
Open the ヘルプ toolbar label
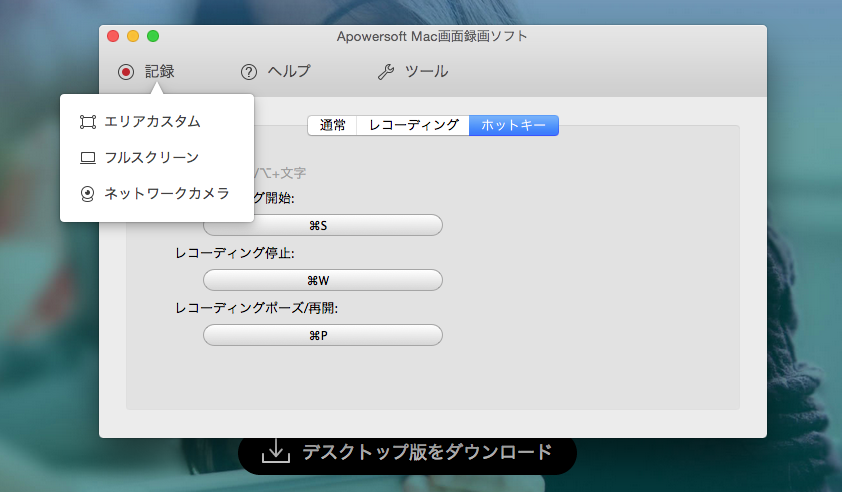point(289,71)
